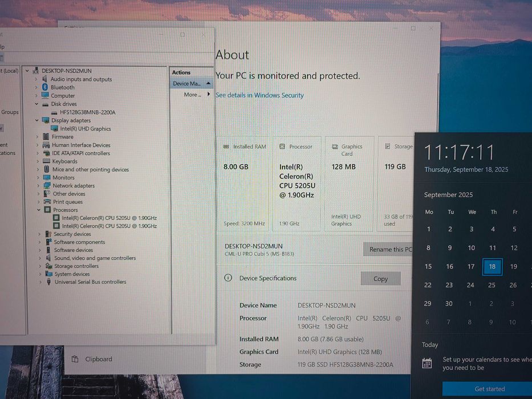Click the Computer category monitor icon
Image resolution: width=532 pixels, height=399 pixels.
(45, 95)
